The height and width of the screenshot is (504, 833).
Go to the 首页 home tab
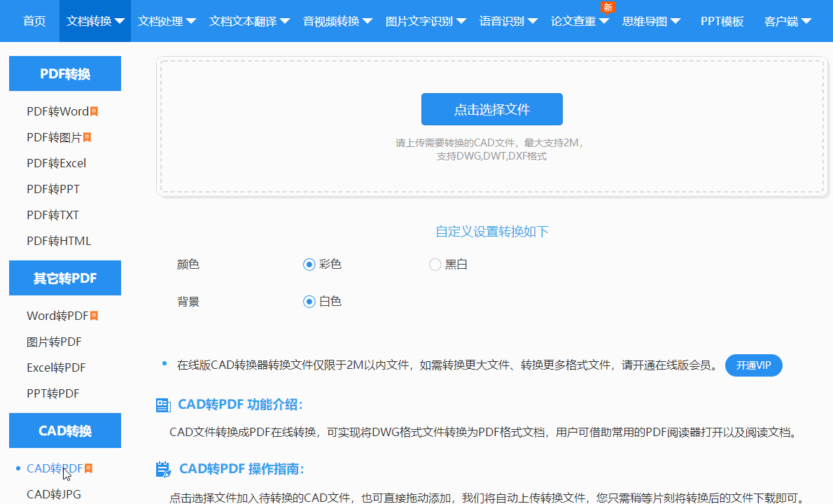click(34, 21)
